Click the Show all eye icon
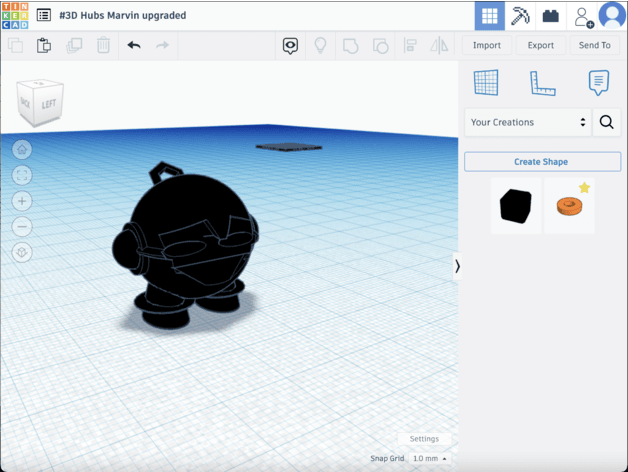 click(x=290, y=46)
